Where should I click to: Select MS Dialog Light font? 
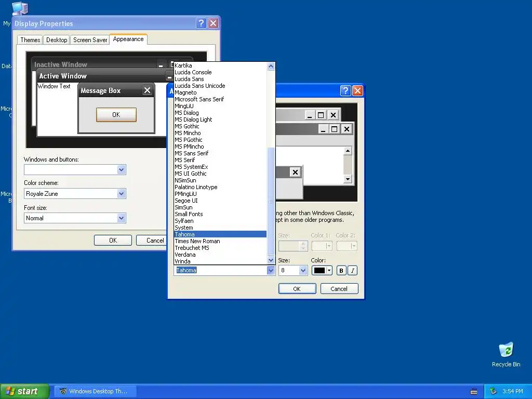click(x=220, y=119)
